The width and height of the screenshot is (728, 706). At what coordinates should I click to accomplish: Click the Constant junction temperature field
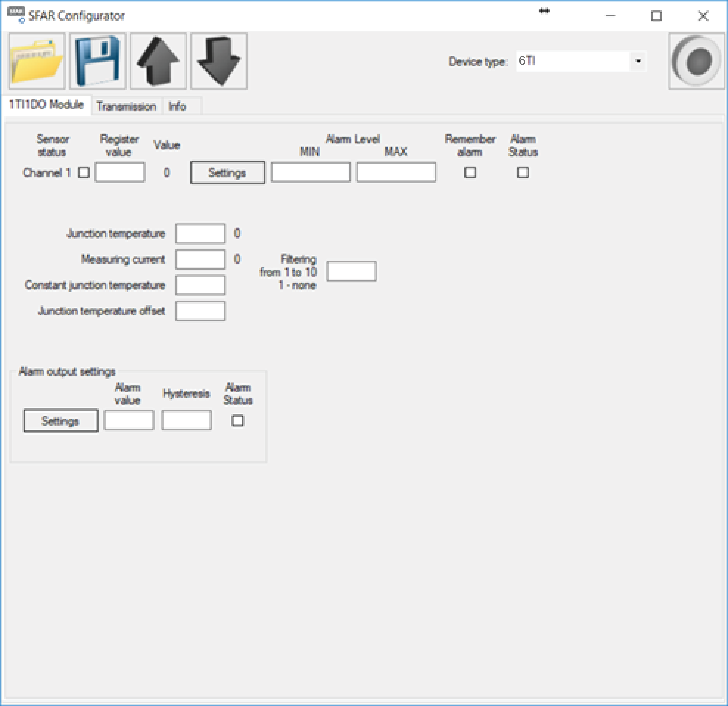(201, 285)
